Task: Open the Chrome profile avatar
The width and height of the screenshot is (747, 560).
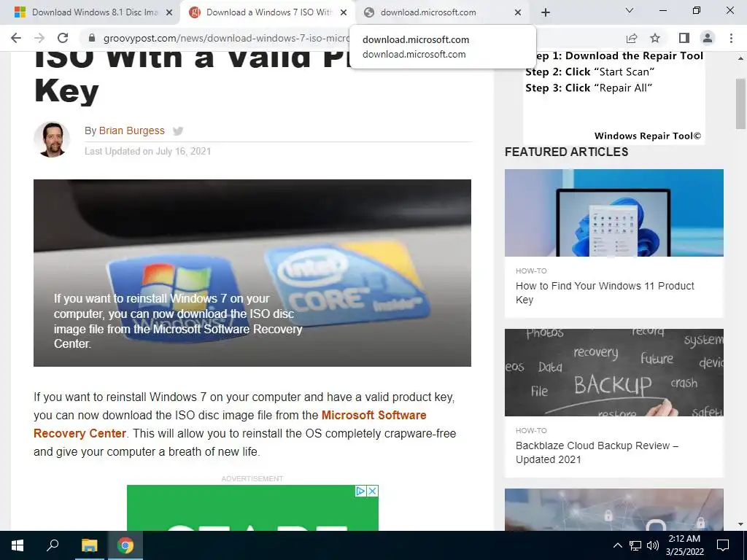Action: tap(708, 38)
